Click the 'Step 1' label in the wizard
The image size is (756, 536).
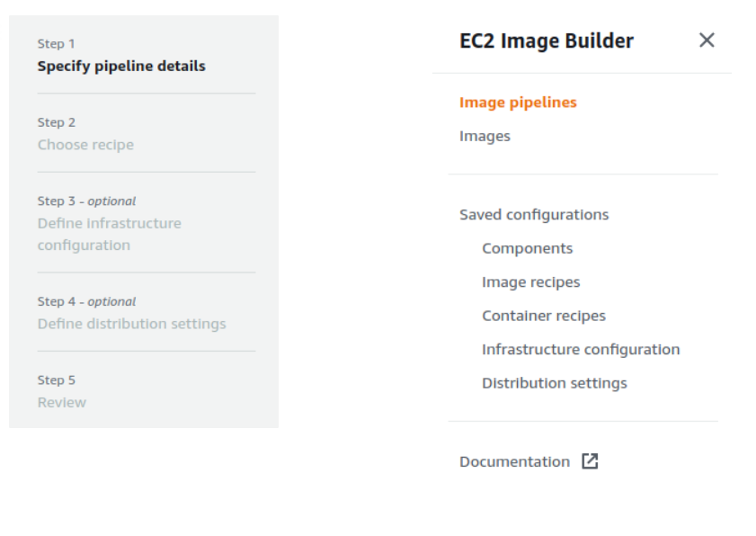pyautogui.click(x=57, y=43)
